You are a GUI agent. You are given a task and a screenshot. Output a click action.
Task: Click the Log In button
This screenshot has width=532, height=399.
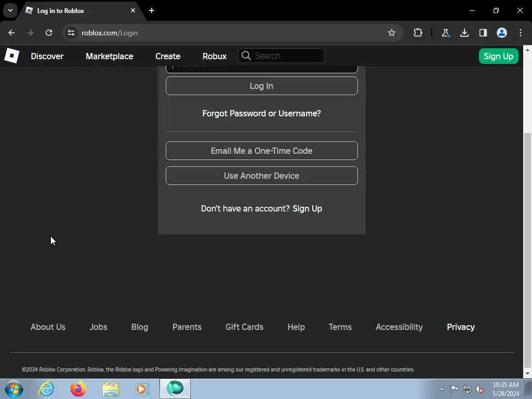point(262,86)
